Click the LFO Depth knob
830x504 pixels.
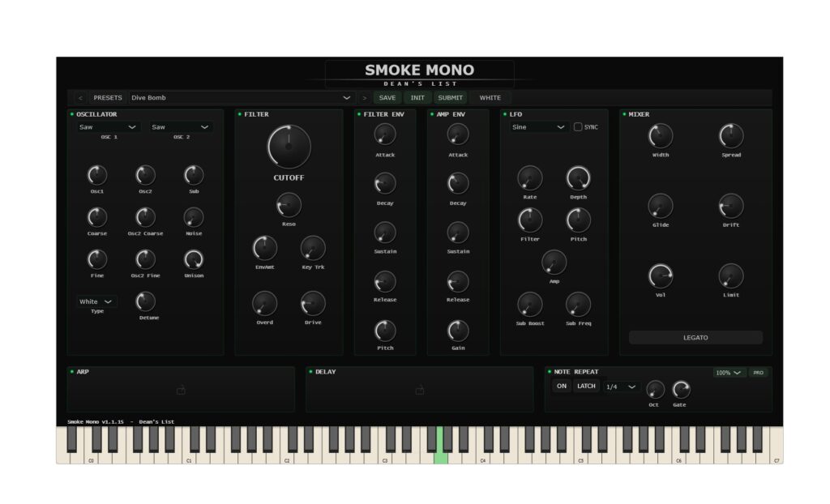click(x=578, y=178)
